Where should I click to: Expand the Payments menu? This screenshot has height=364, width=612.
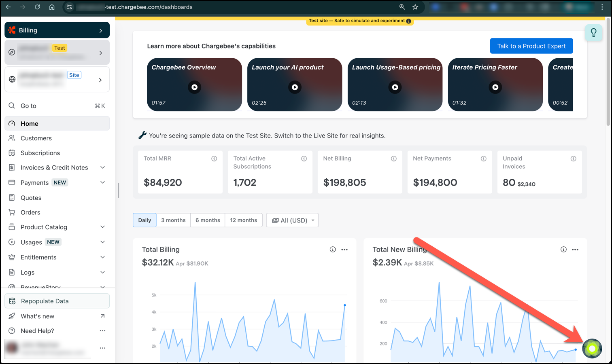103,182
